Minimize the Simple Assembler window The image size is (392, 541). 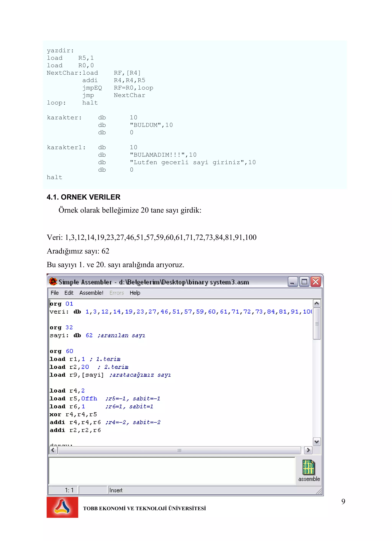tap(293, 282)
